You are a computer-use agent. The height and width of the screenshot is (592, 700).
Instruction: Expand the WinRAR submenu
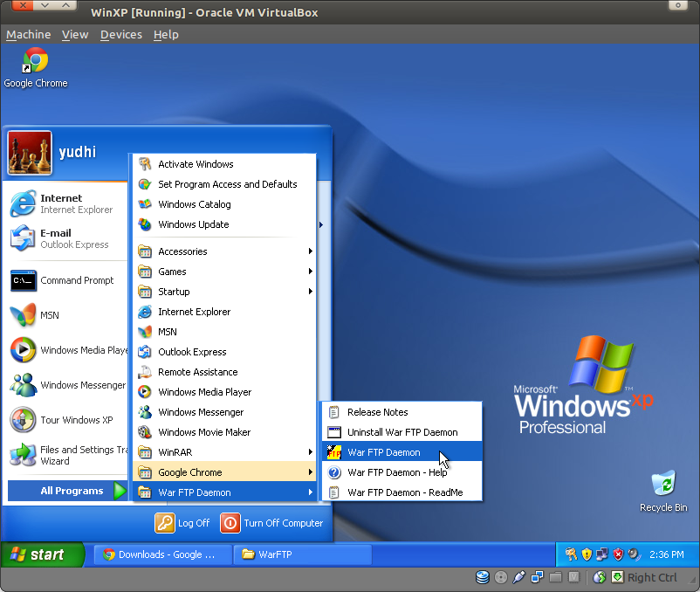point(224,452)
